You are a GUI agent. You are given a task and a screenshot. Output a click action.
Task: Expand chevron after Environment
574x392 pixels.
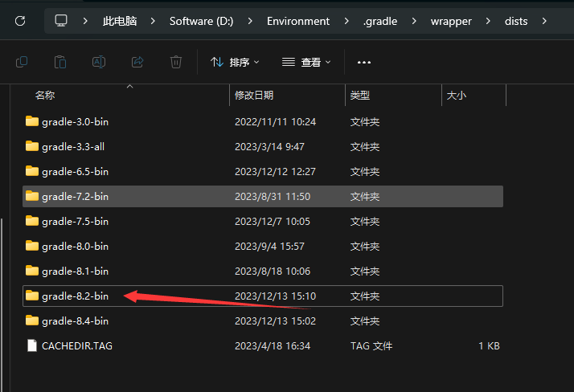346,21
